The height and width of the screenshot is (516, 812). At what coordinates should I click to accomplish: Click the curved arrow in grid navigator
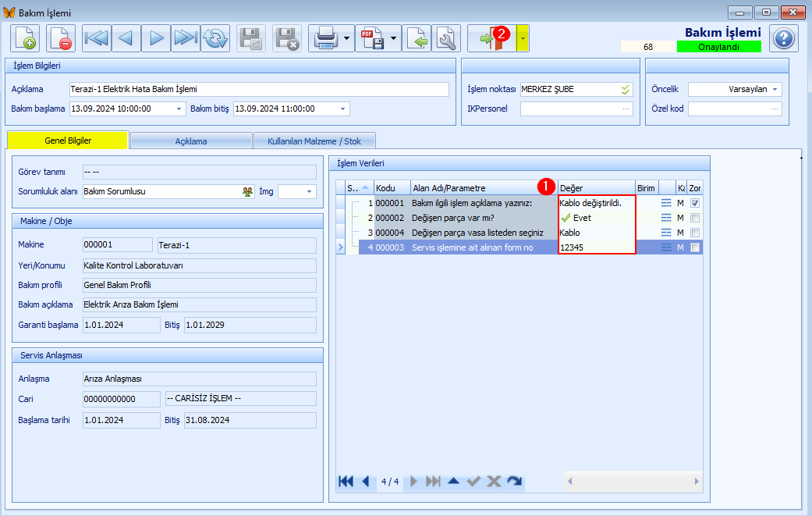[x=514, y=482]
